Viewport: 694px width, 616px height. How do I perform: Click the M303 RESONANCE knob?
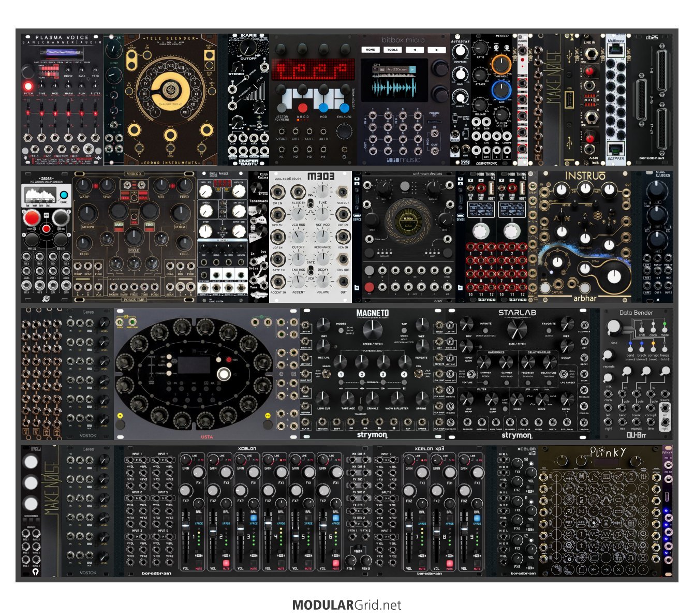(x=322, y=237)
